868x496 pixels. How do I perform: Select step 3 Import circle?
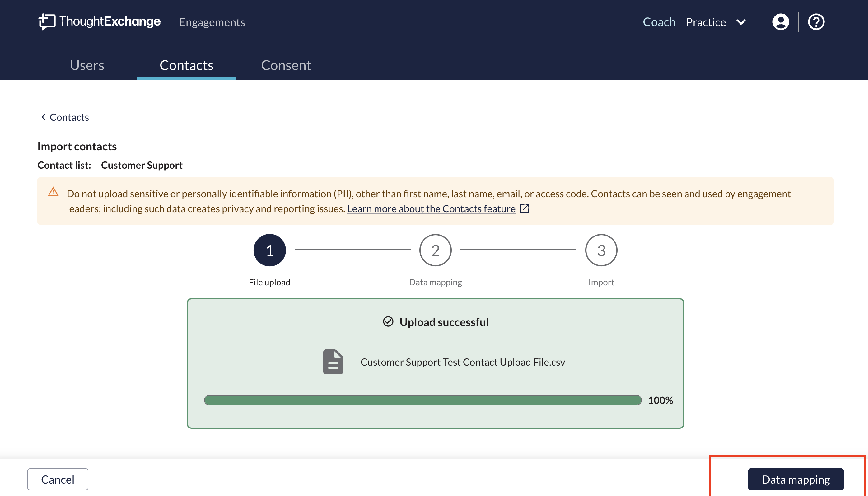(x=601, y=250)
